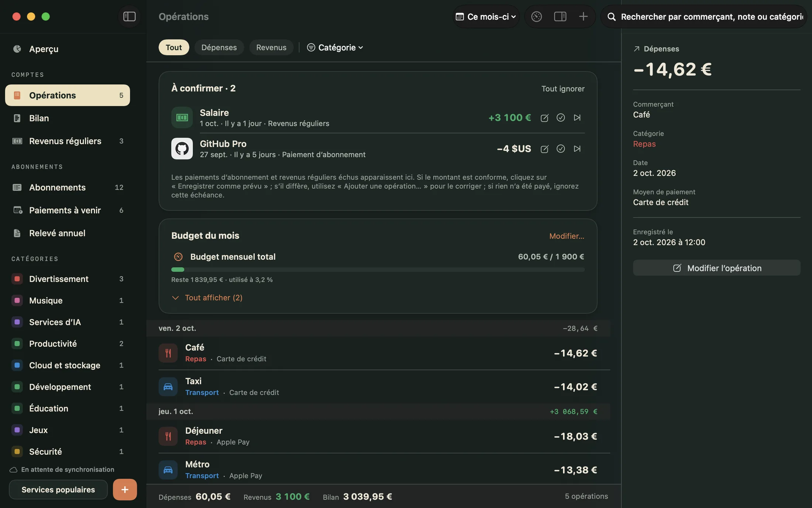Click the Budget mensuel total progress bar
Viewport: 812px width, 508px height.
point(378,270)
